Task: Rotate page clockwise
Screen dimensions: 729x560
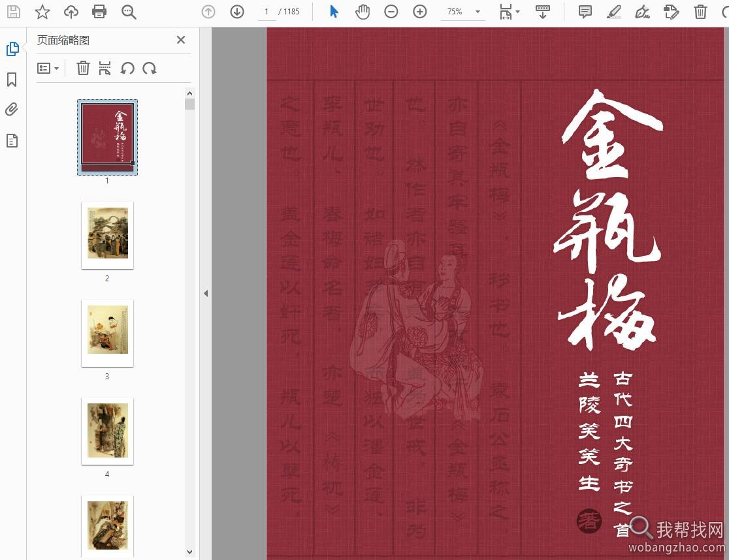Action: 149,69
